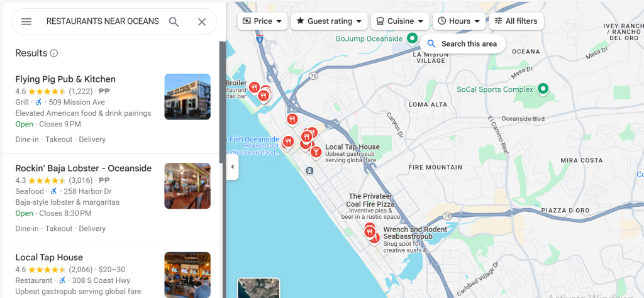Viewport: 644px width, 298px height.
Task: Click the Local Tap House cocktail pin
Action: [x=316, y=152]
